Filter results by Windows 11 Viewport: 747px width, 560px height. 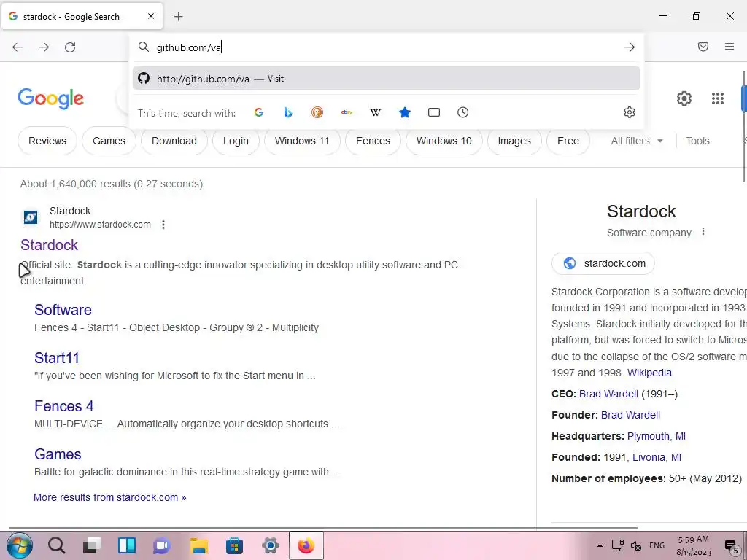pyautogui.click(x=302, y=141)
